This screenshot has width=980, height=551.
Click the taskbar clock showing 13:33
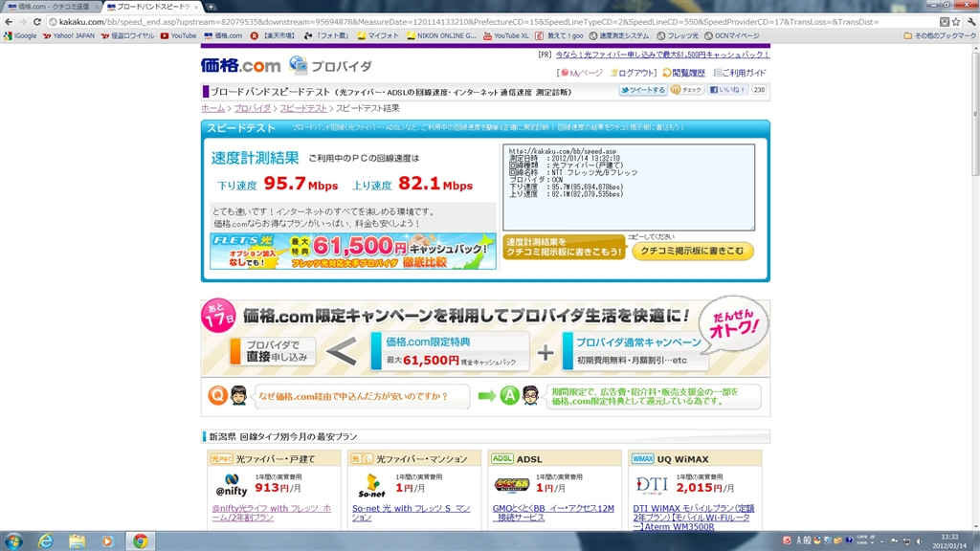tap(949, 541)
